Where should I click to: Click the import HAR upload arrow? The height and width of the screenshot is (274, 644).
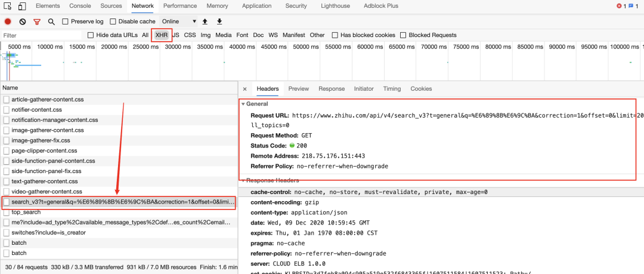205,21
